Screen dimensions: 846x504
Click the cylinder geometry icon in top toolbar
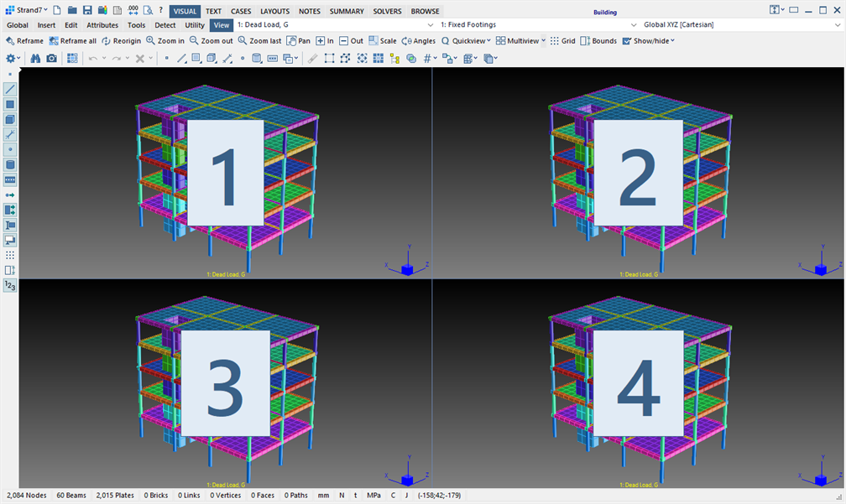tap(257, 58)
